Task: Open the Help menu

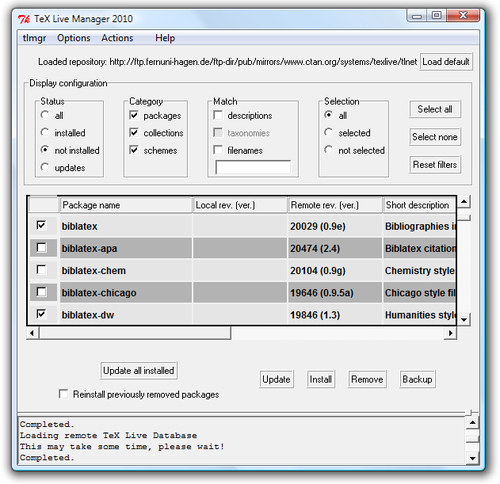Action: coord(165,38)
